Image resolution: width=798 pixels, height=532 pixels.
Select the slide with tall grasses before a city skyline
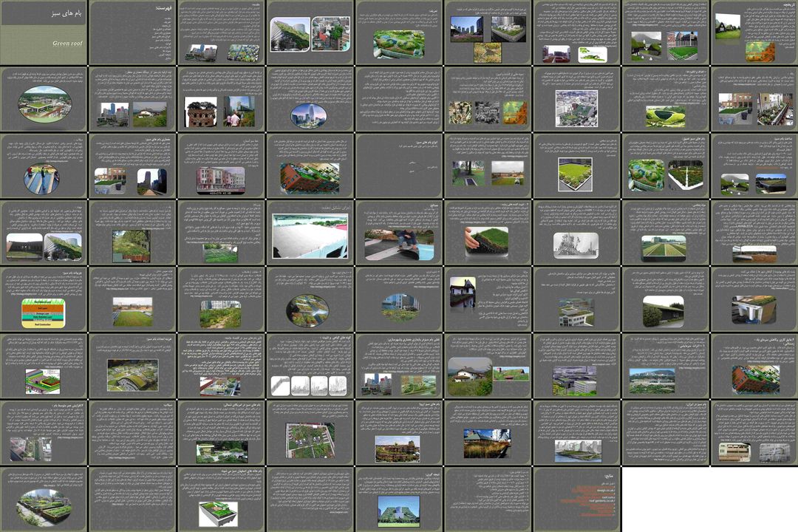coord(488,433)
